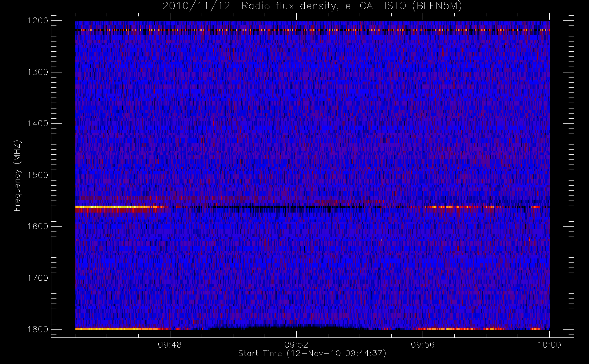
Task: Click the 1200 frequency tick label
Action: click(x=38, y=21)
